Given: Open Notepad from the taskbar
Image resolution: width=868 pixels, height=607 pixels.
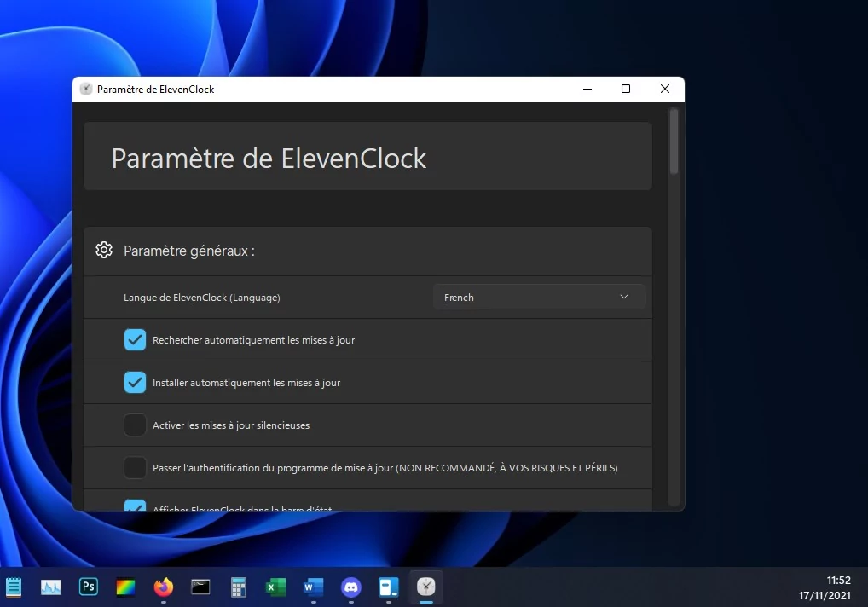Looking at the screenshot, I should 14,587.
